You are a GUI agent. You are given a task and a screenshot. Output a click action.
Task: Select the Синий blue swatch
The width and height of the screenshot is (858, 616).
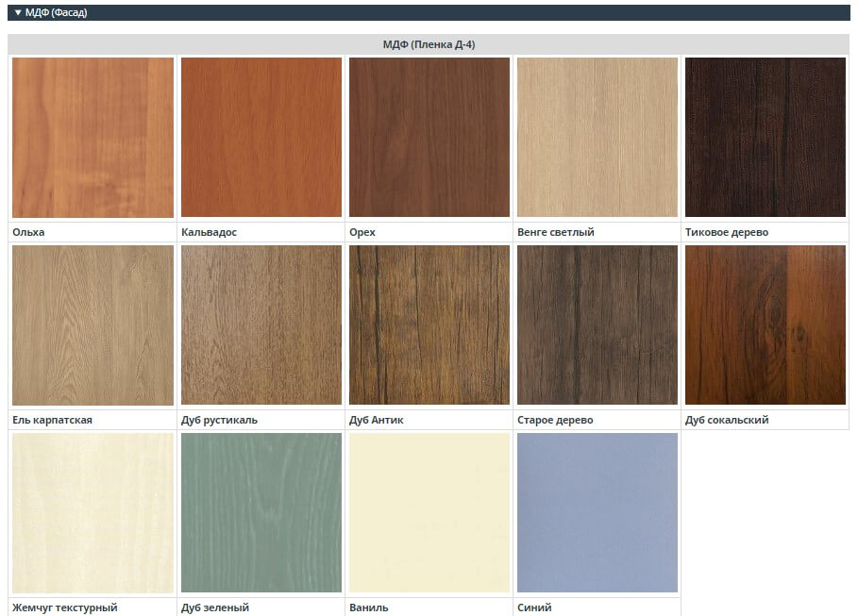point(597,513)
